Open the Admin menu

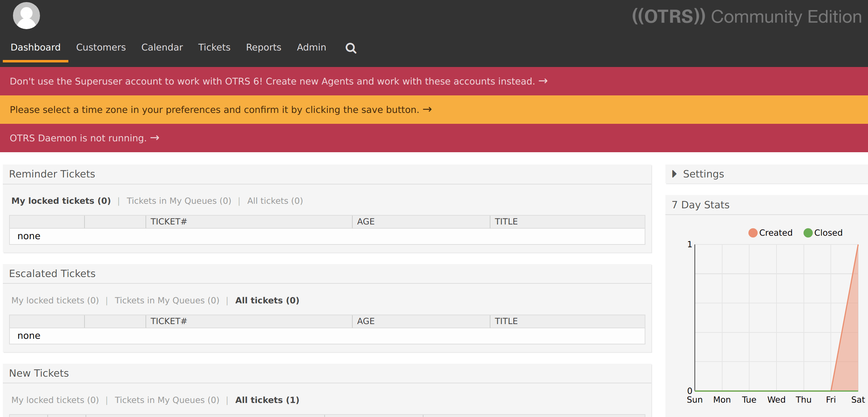(311, 47)
